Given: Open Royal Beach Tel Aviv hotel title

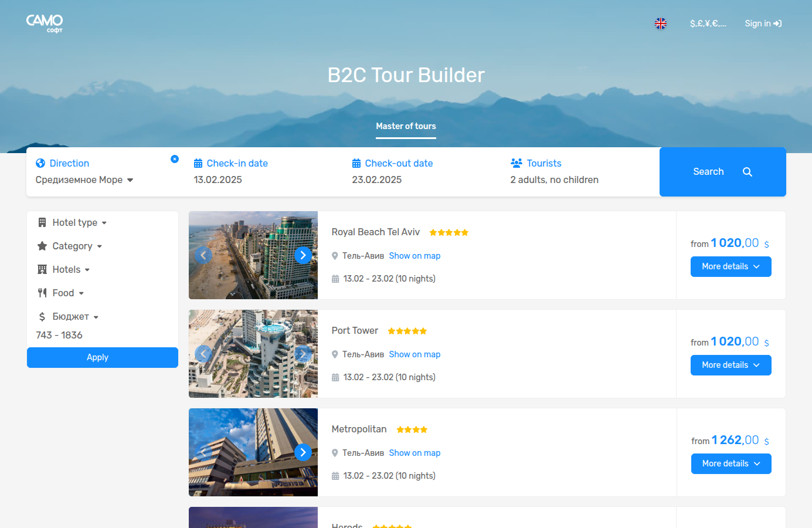Looking at the screenshot, I should click(376, 232).
